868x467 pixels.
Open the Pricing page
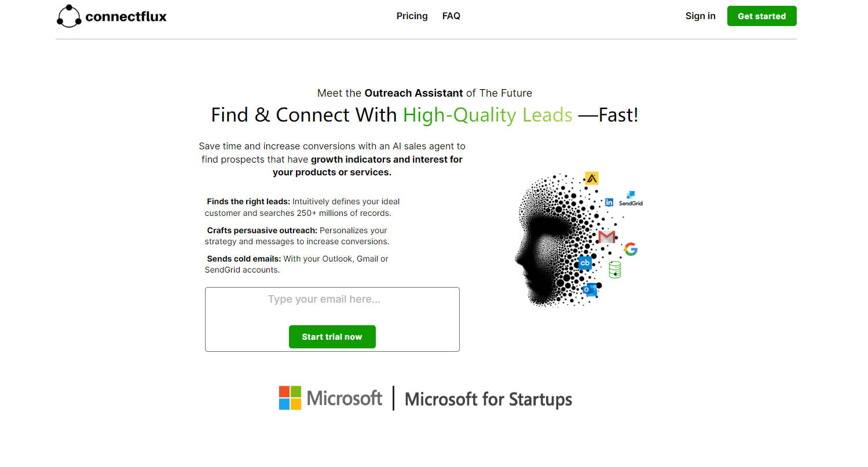(x=412, y=16)
